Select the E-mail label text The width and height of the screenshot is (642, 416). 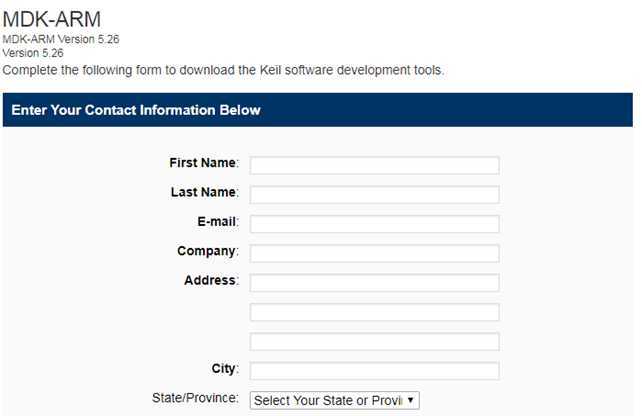tap(218, 222)
